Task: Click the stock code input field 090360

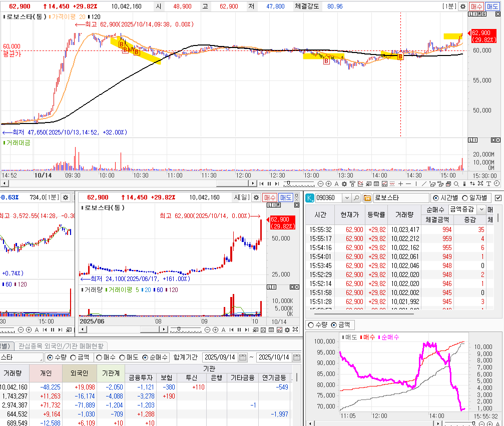Action: pos(329,198)
